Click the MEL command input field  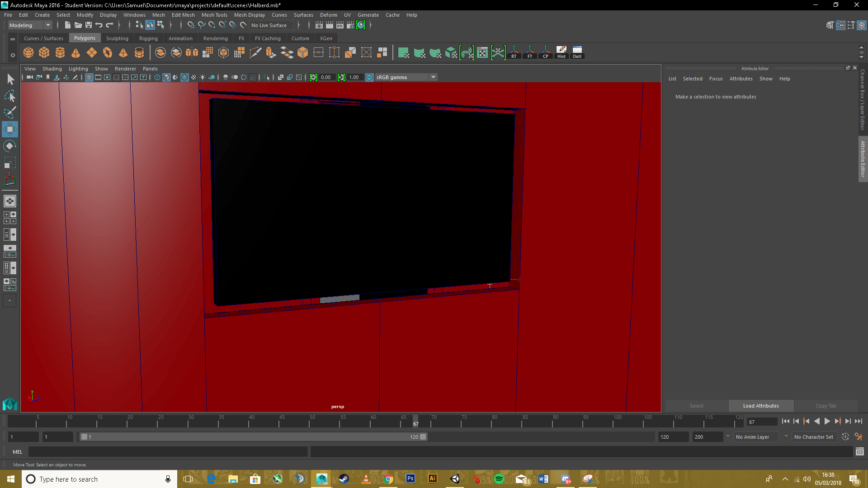point(167,452)
